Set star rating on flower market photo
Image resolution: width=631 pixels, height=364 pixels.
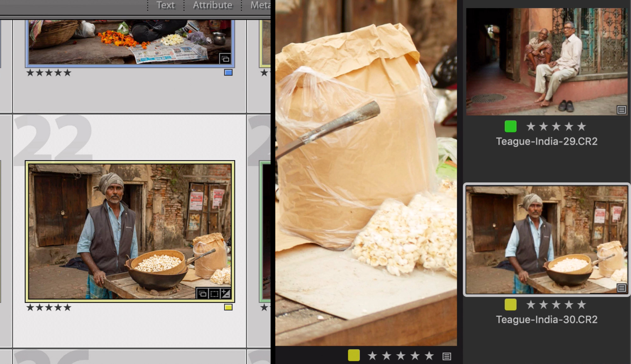click(x=49, y=73)
